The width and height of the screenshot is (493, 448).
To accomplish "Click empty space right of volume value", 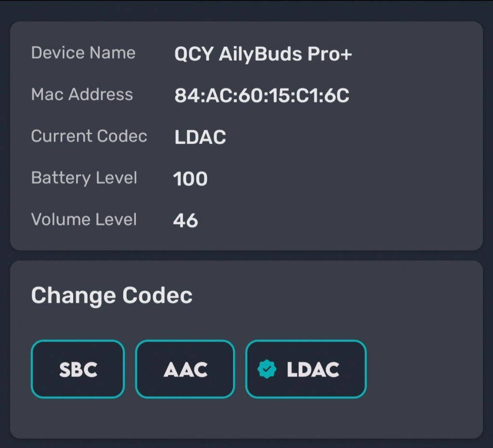I will [x=337, y=221].
